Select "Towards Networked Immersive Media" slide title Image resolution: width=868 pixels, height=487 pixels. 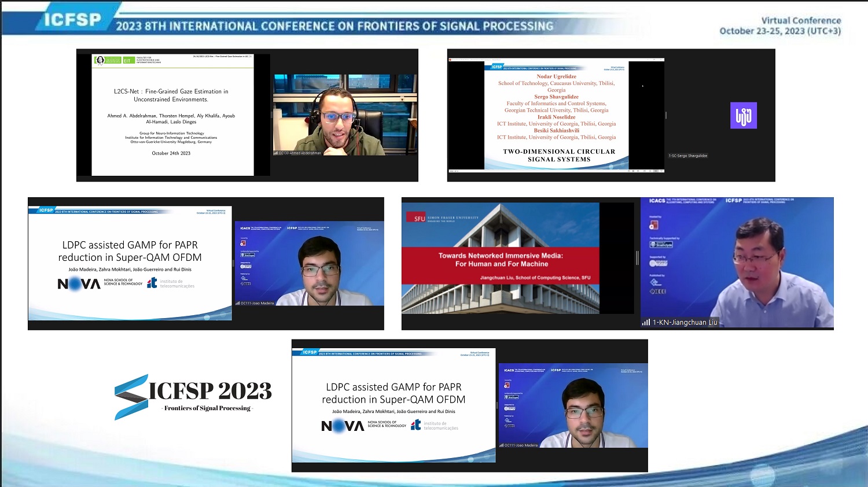(501, 260)
